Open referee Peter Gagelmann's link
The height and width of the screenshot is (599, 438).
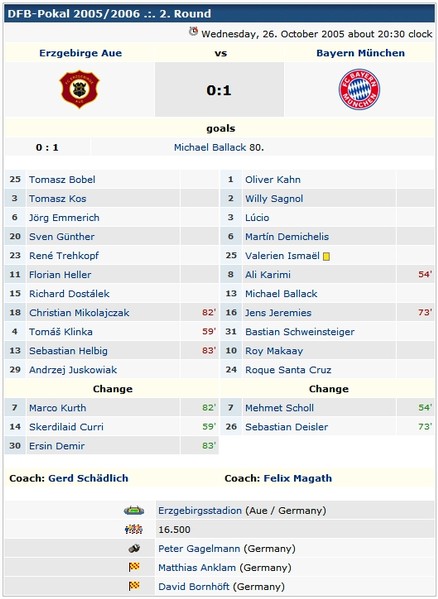pos(199,549)
